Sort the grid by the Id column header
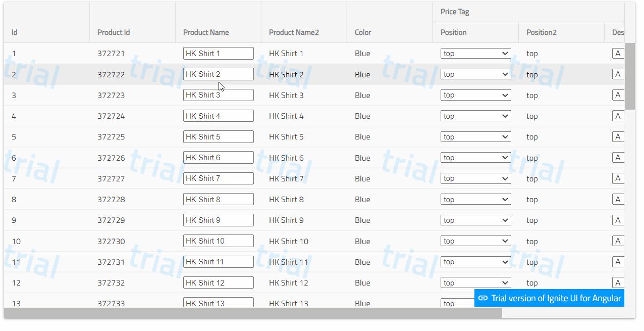Screen dimensions: 644x331 click(14, 32)
